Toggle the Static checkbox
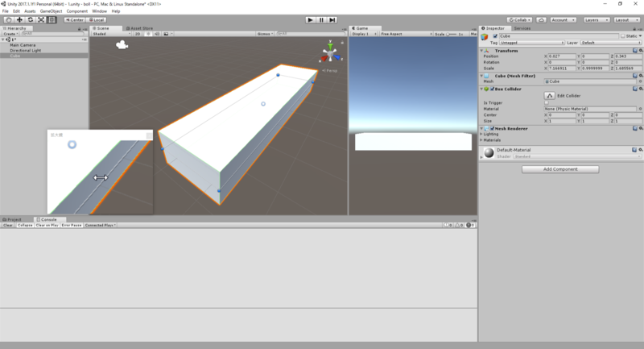This screenshot has height=349, width=644. coord(622,36)
